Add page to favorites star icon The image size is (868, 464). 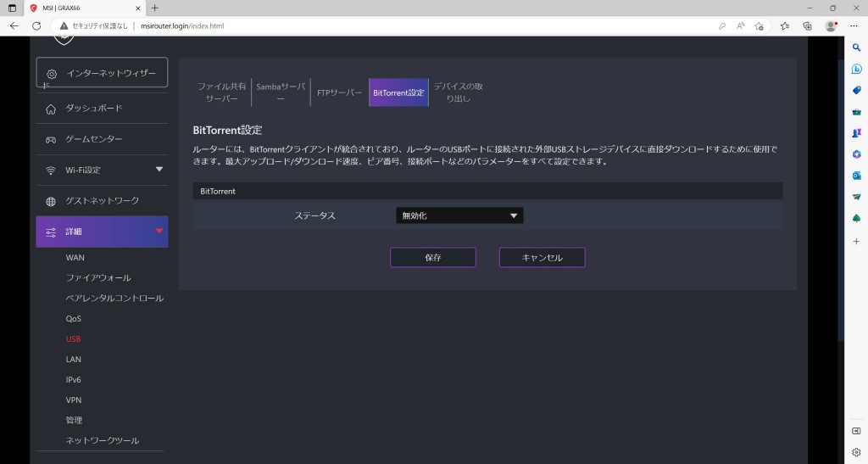click(x=759, y=26)
